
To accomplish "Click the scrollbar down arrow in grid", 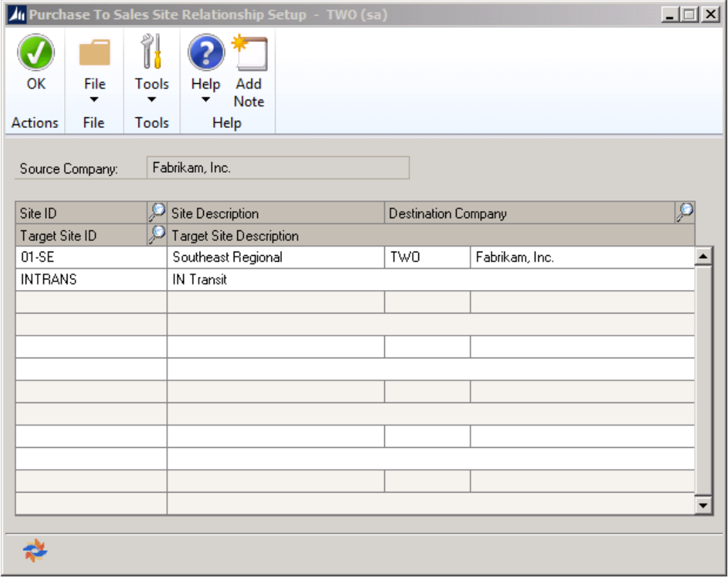I will point(703,505).
